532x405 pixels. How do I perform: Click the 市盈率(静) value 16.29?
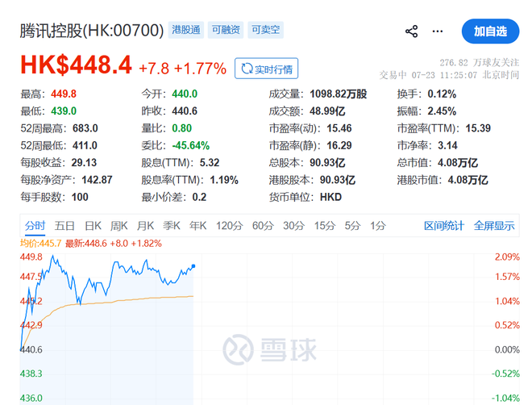pyautogui.click(x=339, y=146)
